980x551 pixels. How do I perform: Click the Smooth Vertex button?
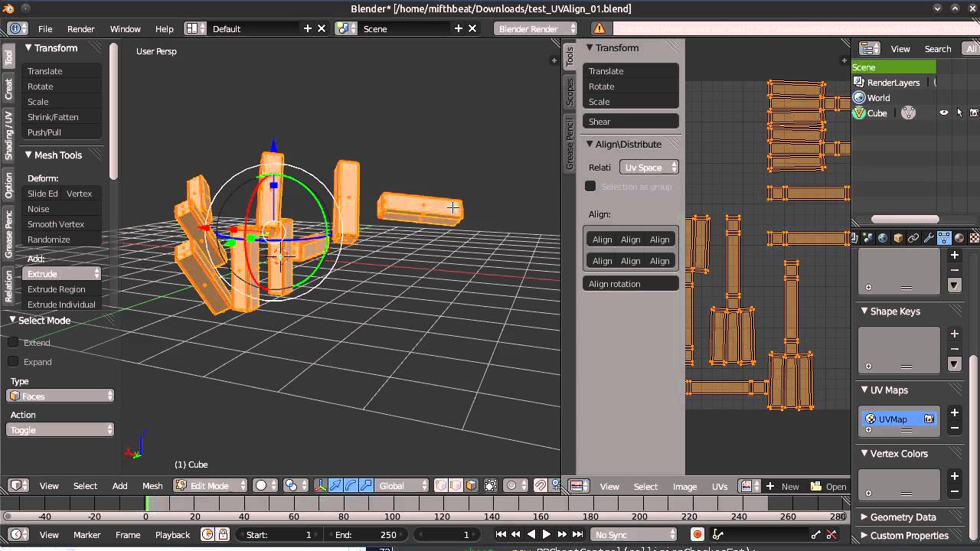pos(61,223)
